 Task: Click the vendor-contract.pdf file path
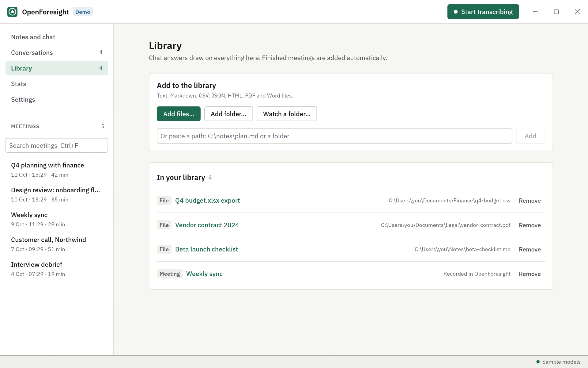(446, 225)
